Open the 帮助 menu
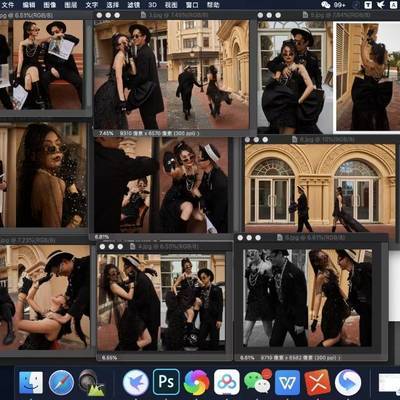This screenshot has height=400, width=400. (x=213, y=5)
